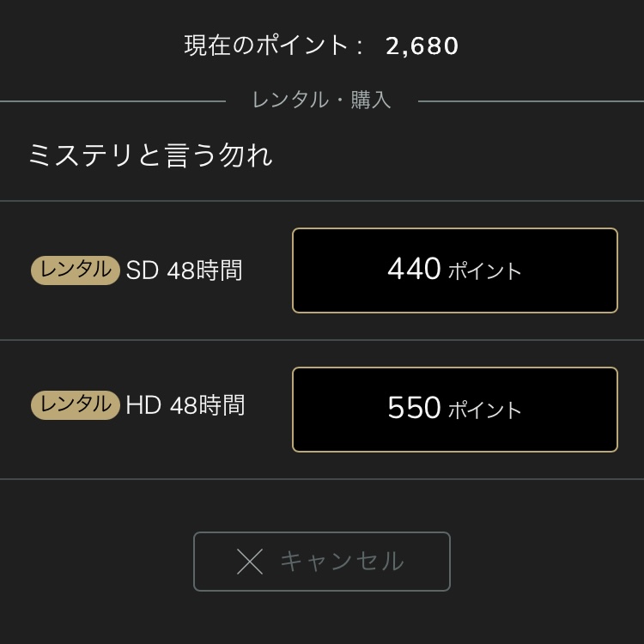The width and height of the screenshot is (644, 644).
Task: Click the レンタル badge beside SD 48時間
Action: pos(76,270)
